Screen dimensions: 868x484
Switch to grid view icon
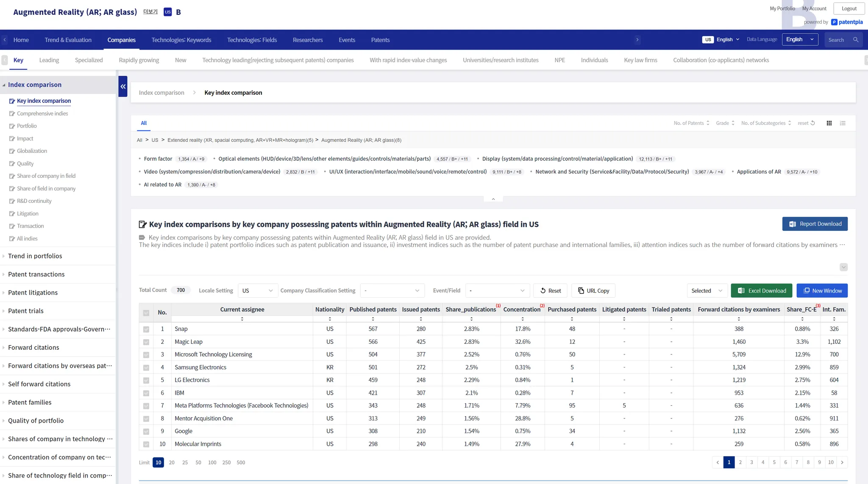(x=829, y=123)
